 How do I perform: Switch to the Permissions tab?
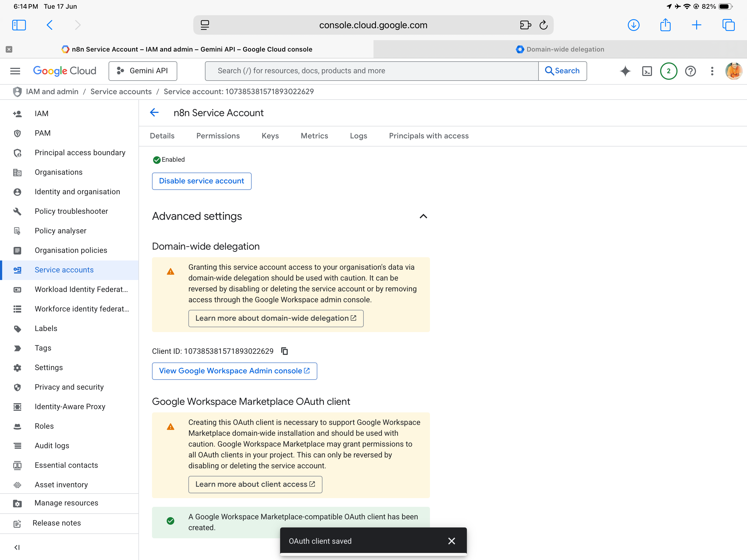tap(218, 136)
